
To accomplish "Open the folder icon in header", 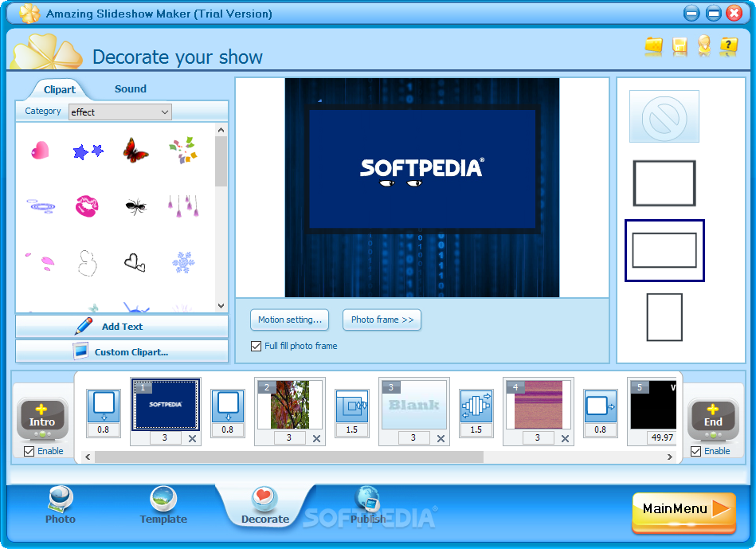I will 654,46.
